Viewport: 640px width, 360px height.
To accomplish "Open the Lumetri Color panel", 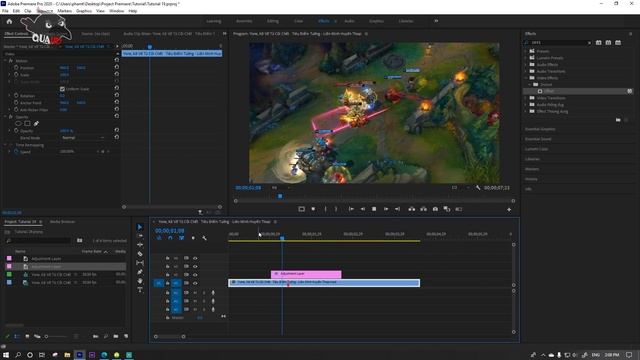I will click(x=536, y=149).
